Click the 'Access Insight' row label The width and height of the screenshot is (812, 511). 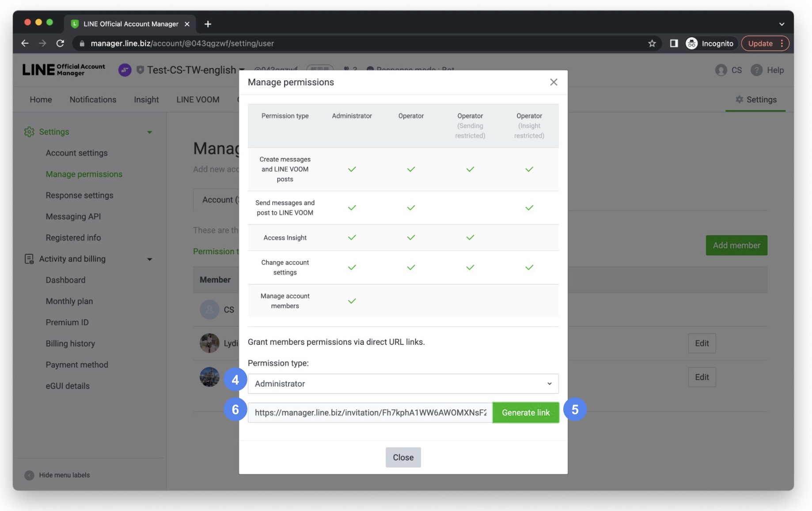click(285, 238)
